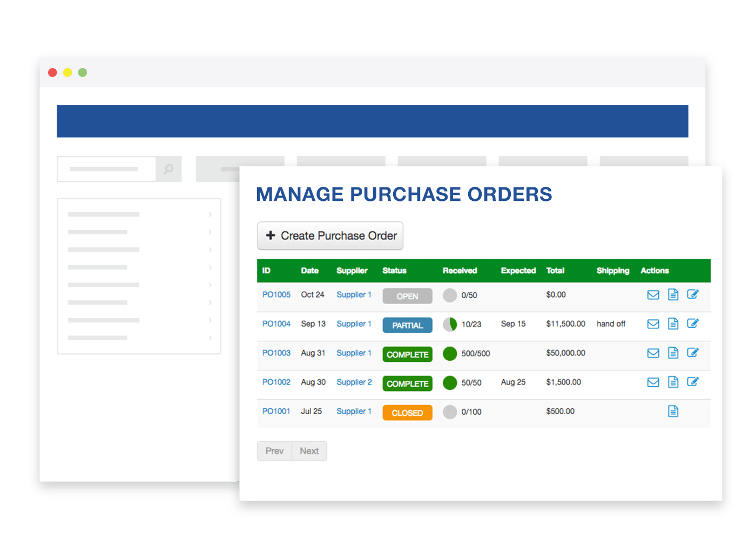Expand the last sidebar list chevron

[x=210, y=338]
